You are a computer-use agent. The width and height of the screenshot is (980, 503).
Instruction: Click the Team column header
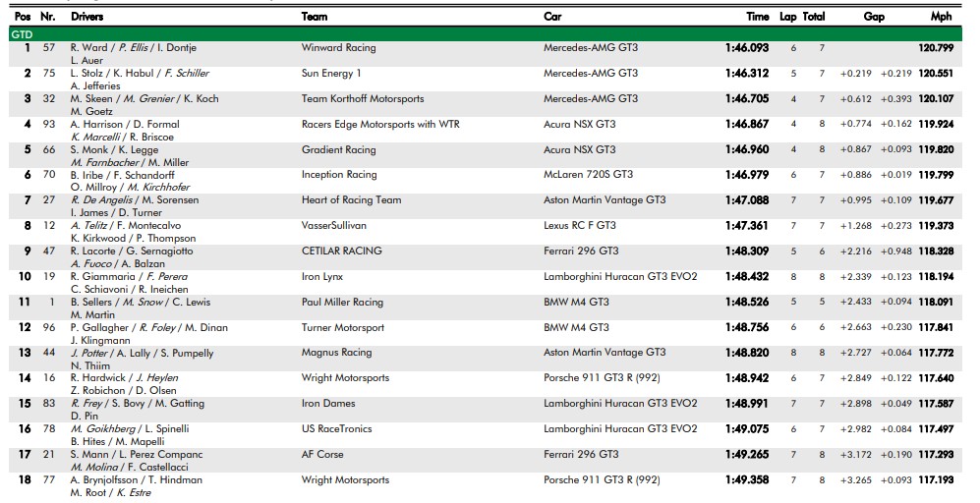pos(315,17)
